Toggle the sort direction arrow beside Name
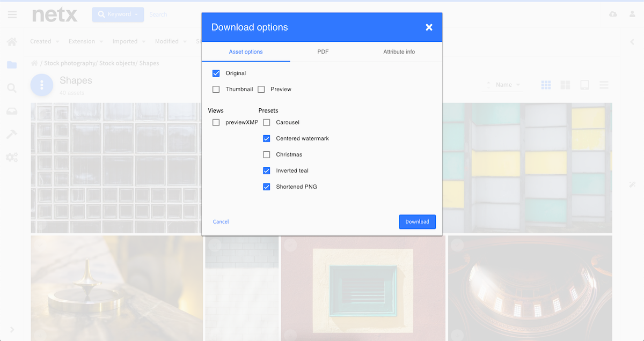 (x=488, y=85)
